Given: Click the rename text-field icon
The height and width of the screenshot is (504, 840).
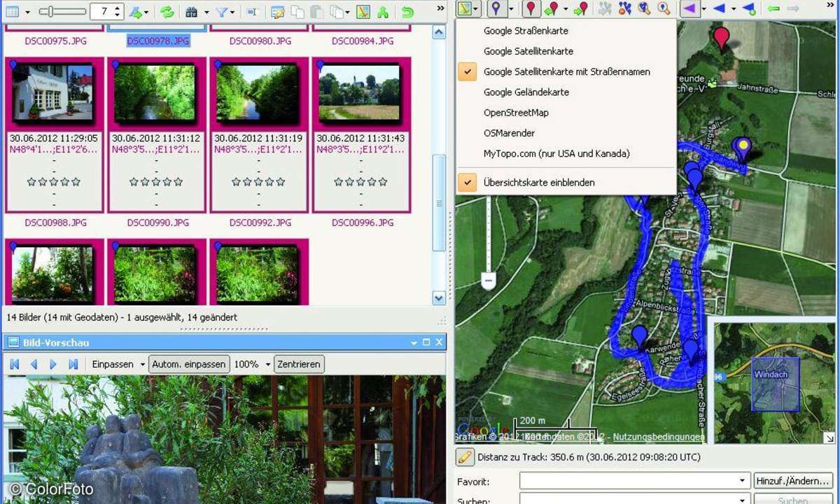Looking at the screenshot, I should point(252,12).
